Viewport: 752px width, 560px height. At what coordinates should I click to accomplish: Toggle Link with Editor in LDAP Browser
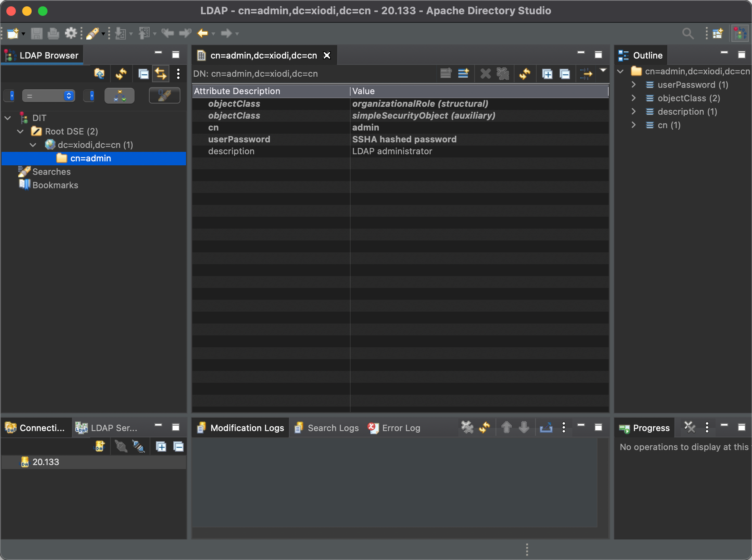pos(161,74)
